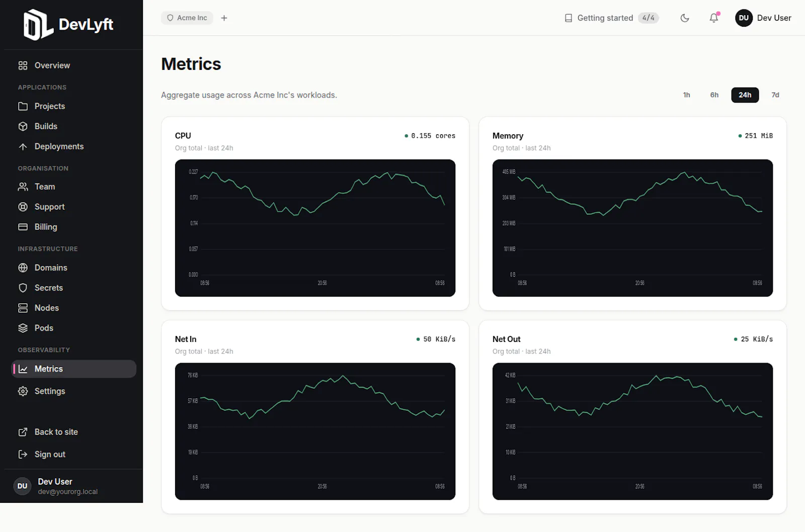Screen dimensions: 805x532
Task: Open the Overview grid icon
Action: 23,65
